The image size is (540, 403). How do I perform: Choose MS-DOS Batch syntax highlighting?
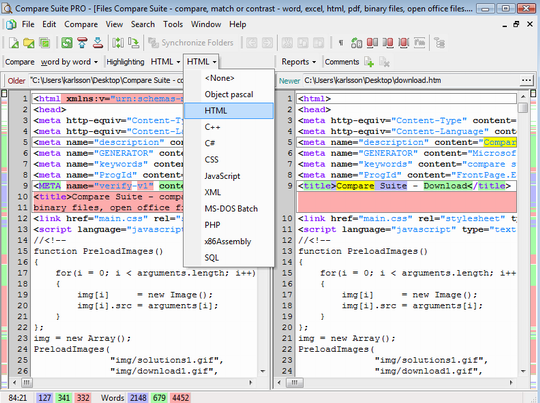coord(229,209)
